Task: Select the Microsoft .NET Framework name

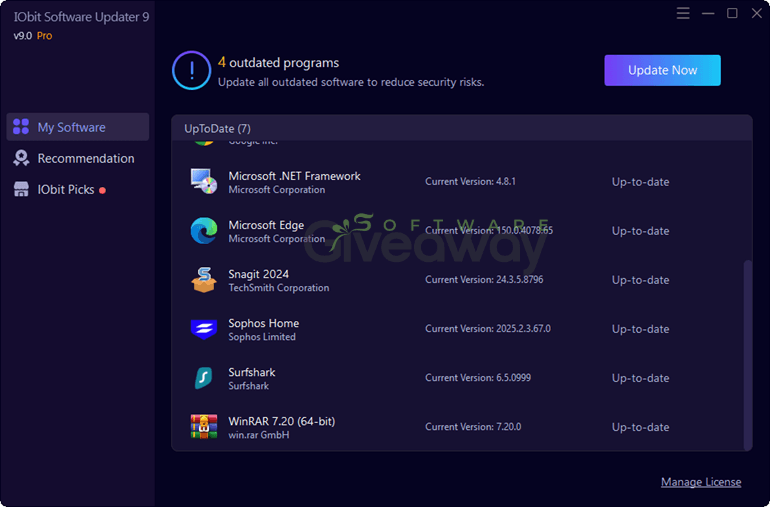Action: coord(294,176)
